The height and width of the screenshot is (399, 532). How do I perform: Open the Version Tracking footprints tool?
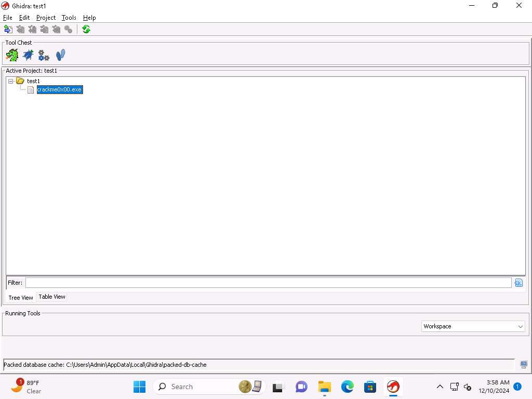pos(60,55)
